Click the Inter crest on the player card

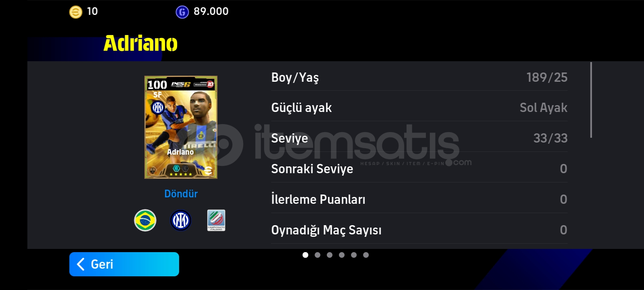point(158,108)
